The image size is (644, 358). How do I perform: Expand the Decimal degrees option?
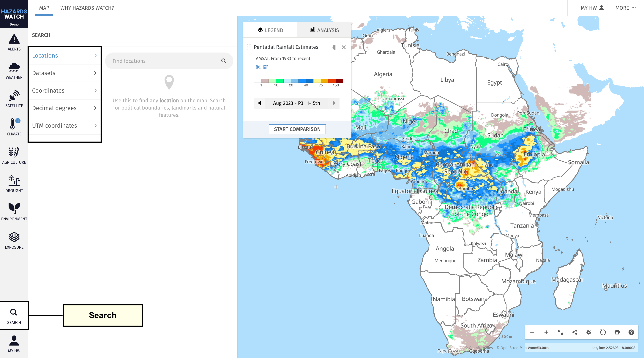(64, 108)
